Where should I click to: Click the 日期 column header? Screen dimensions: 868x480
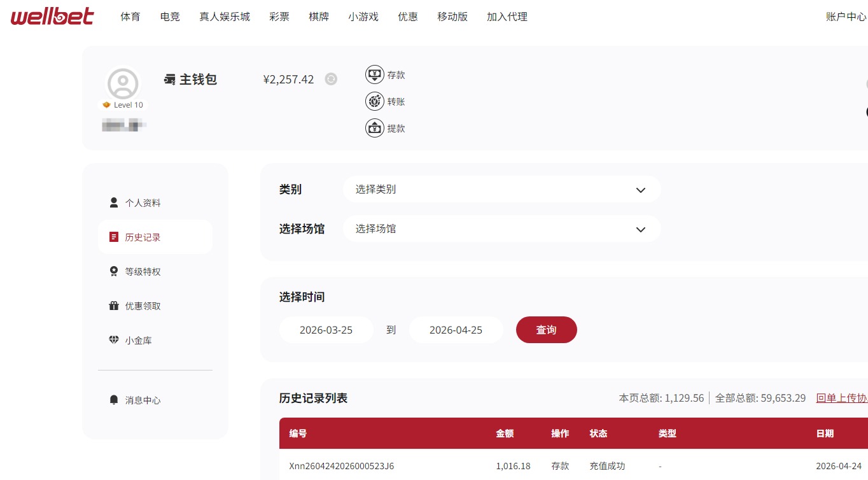tap(825, 434)
